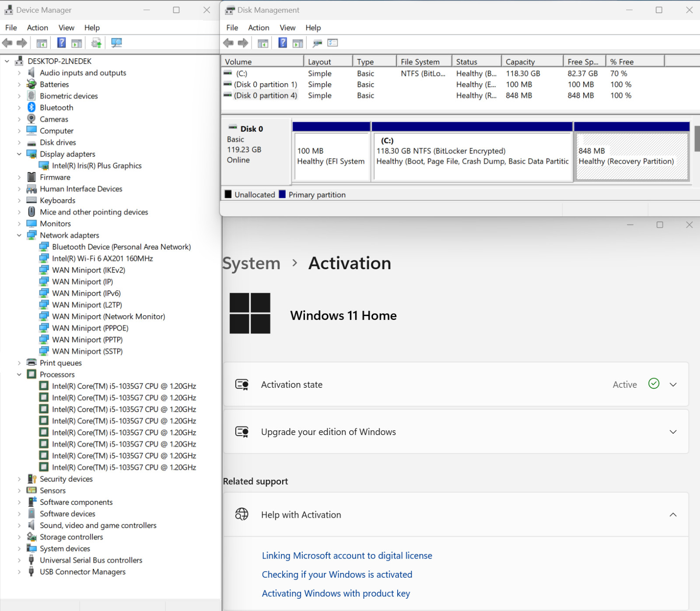Collapse the Processors node
This screenshot has width=700, height=611.
[x=19, y=374]
